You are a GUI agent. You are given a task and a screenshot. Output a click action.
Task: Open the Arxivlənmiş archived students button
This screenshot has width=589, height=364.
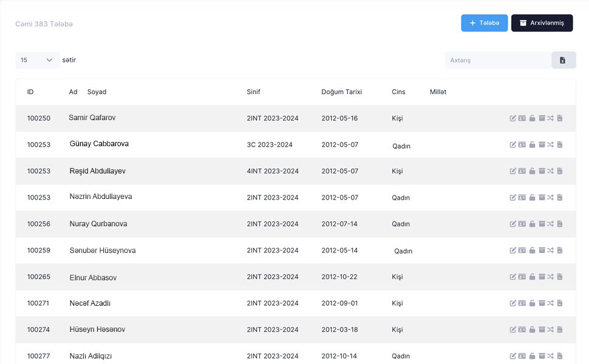[542, 23]
